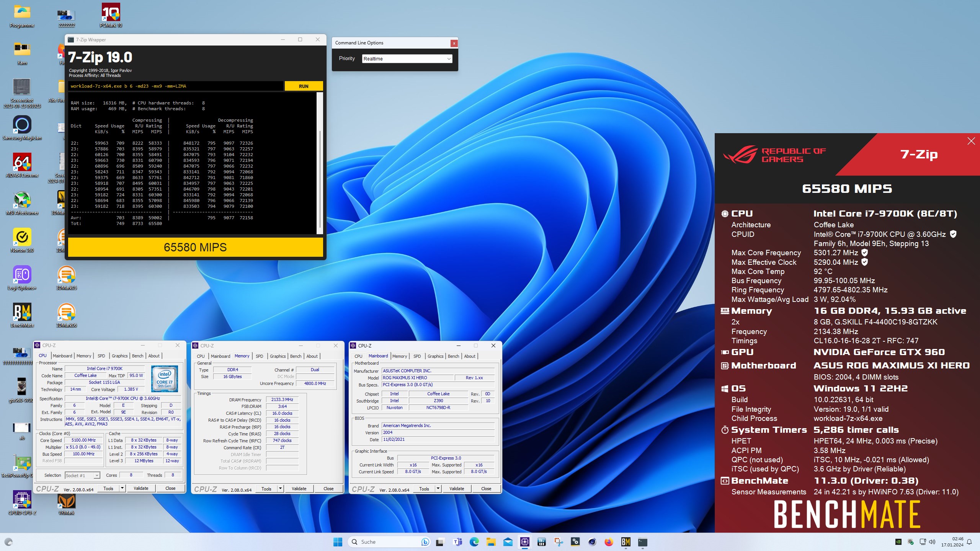Click the Model field ROG MAXIMUS XI HERO
This screenshot has width=980, height=551.
(417, 378)
